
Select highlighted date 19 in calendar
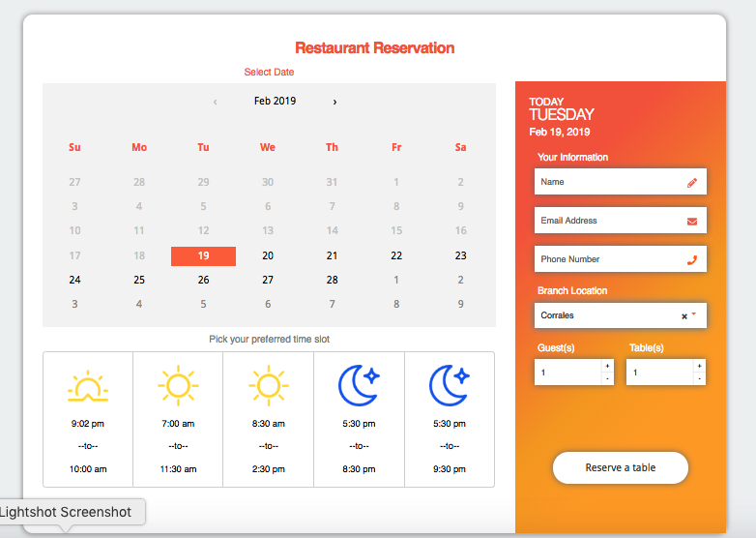click(x=203, y=255)
